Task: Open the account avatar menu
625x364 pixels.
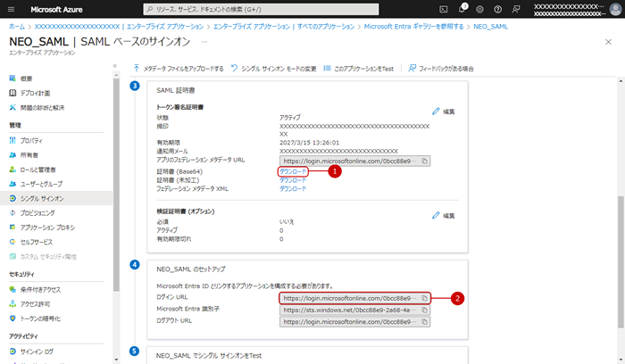Action: (x=615, y=9)
